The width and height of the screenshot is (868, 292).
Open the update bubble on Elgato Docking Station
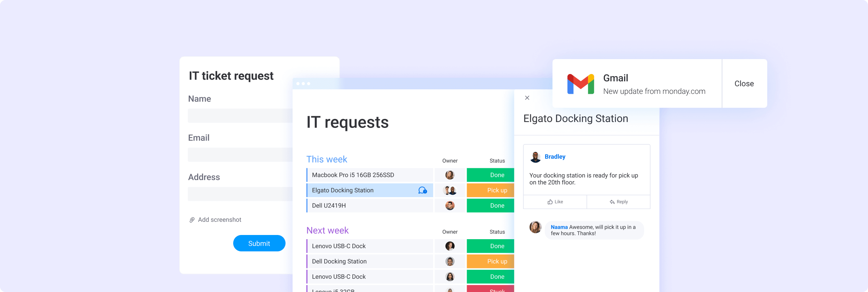coord(423,190)
